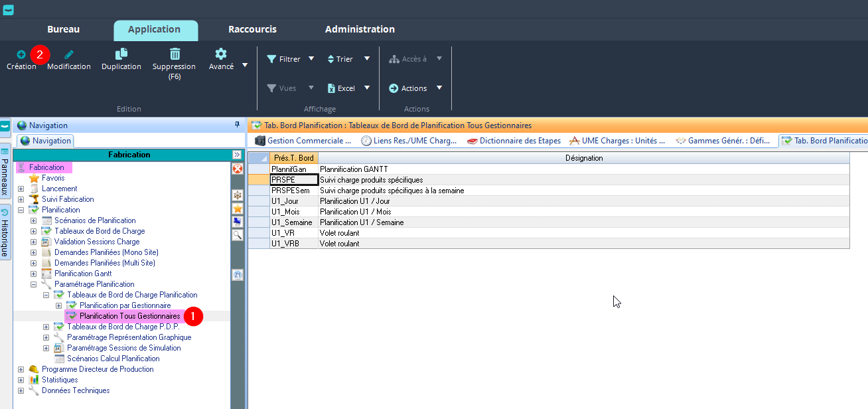Click the red close icon beside navigation tree
The width and height of the screenshot is (868, 409).
pyautogui.click(x=237, y=169)
